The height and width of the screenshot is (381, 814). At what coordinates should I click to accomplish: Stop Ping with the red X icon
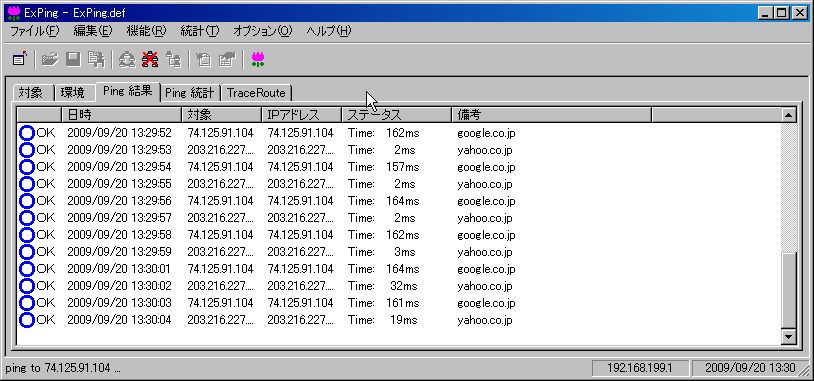pos(150,59)
